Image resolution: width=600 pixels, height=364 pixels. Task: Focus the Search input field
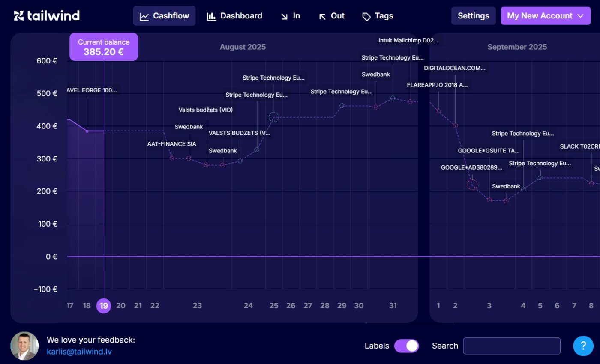(x=512, y=346)
